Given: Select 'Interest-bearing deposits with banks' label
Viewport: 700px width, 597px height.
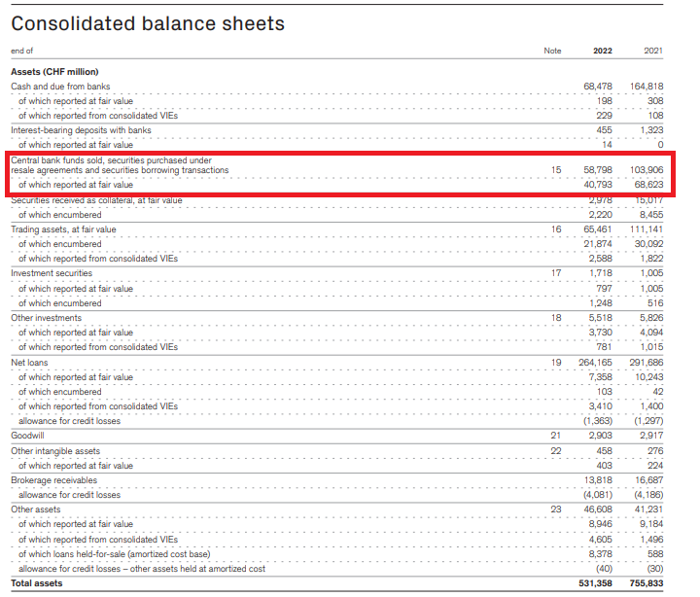Looking at the screenshot, I should pos(81,130).
